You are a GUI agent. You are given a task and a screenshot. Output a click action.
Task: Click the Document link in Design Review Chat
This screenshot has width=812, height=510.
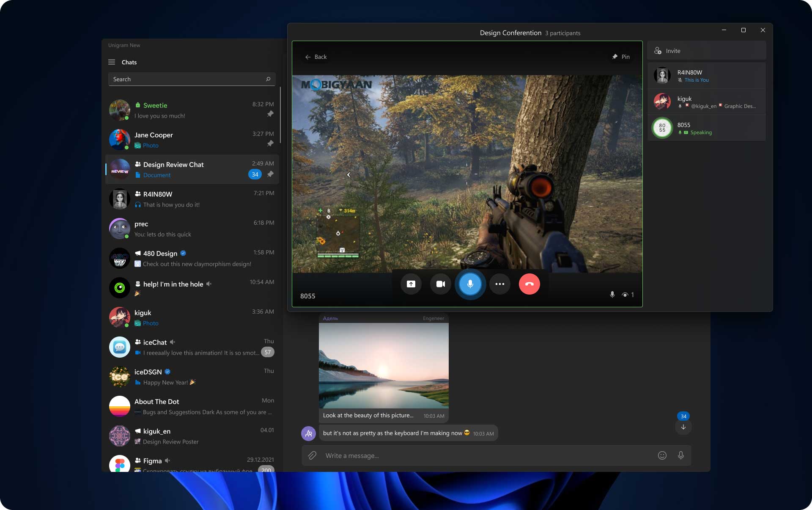157,175
